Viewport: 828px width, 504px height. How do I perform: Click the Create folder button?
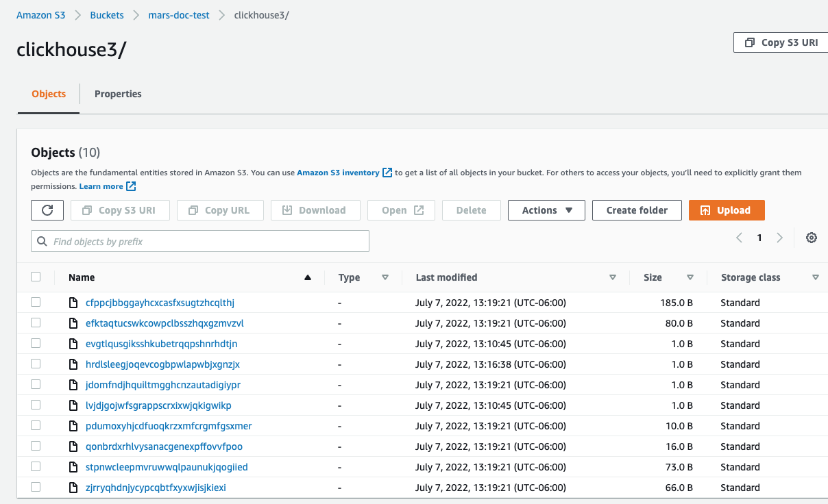636,210
